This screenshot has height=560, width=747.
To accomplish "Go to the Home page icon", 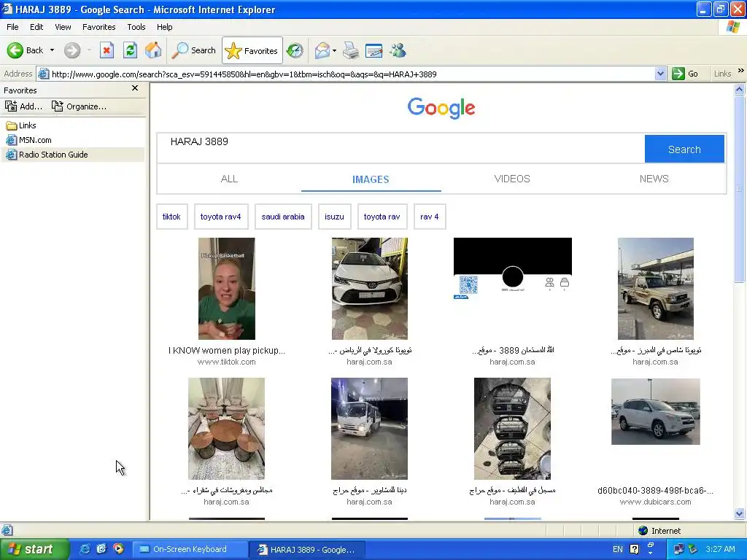I will coord(153,50).
